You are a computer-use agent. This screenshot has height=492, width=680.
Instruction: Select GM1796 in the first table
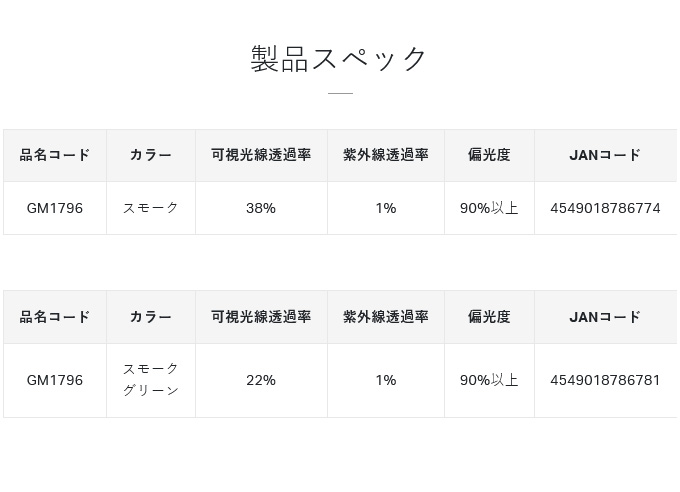tap(55, 208)
